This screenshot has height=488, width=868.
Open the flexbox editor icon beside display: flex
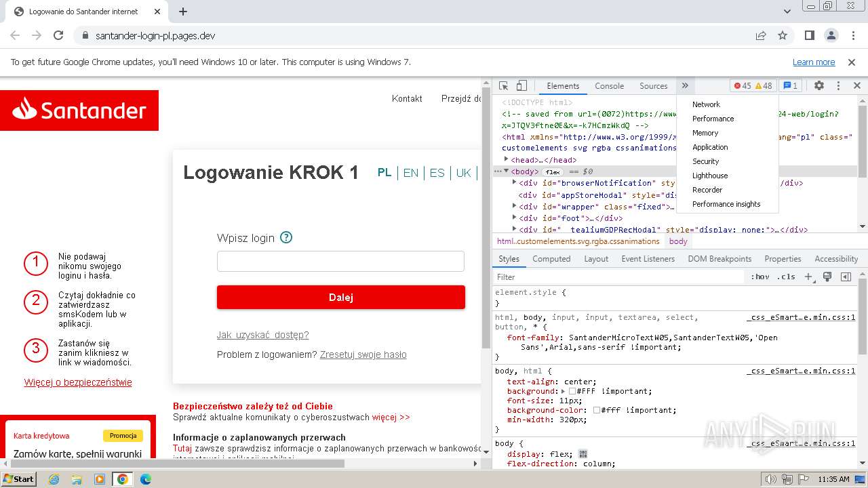pos(583,454)
